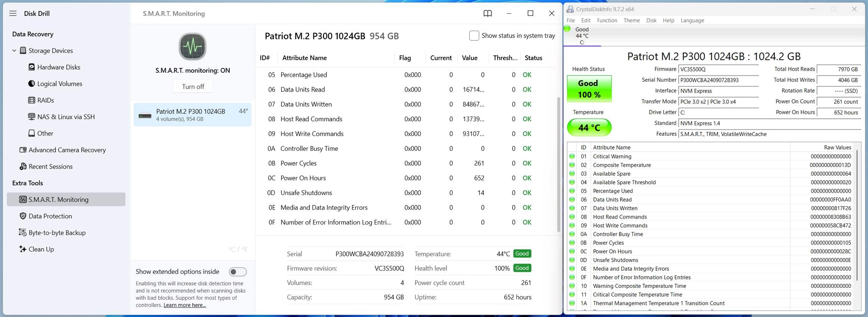Click the Hardware Disks icon in sidebar
868x317 pixels.
[32, 67]
